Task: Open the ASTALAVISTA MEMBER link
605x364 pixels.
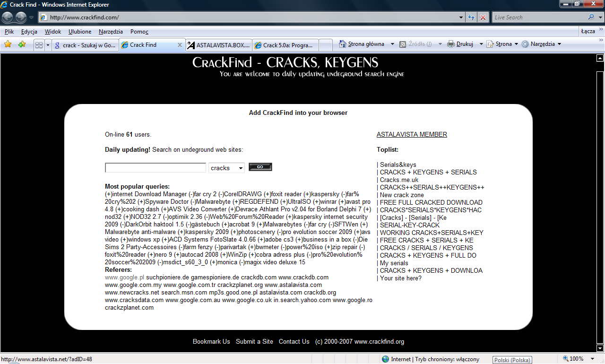Action: pyautogui.click(x=412, y=135)
